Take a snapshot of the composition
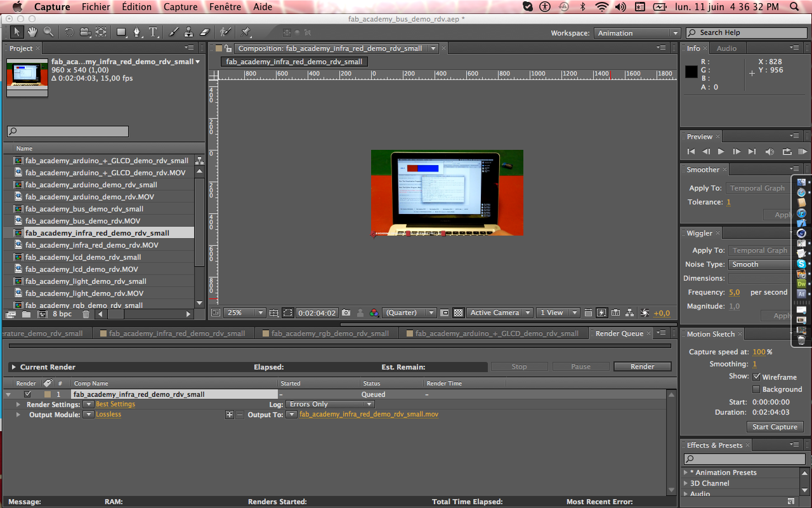Screen dimensions: 812x508 point(346,312)
